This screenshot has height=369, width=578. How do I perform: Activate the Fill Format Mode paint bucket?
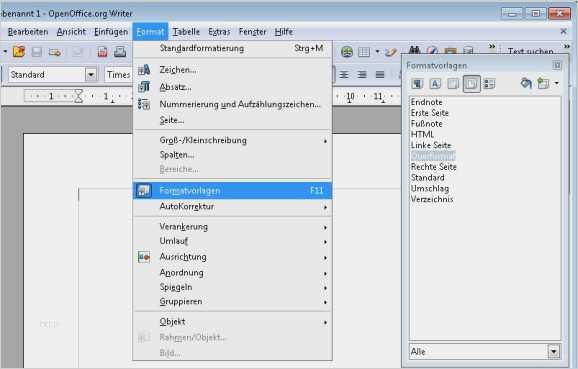pyautogui.click(x=526, y=84)
